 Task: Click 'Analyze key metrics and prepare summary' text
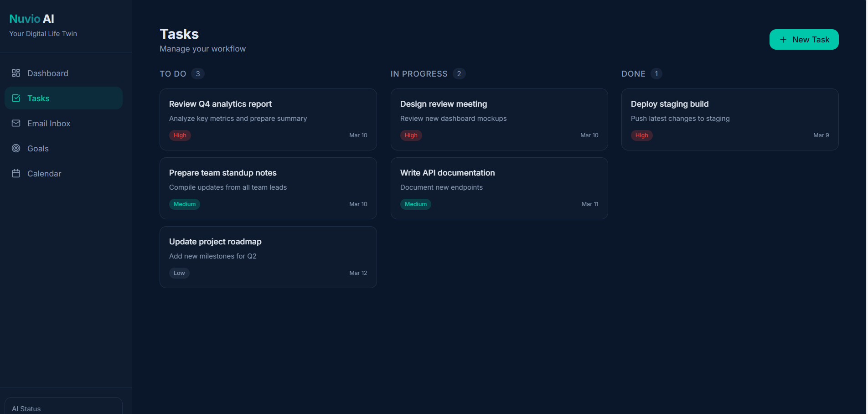[238, 119]
